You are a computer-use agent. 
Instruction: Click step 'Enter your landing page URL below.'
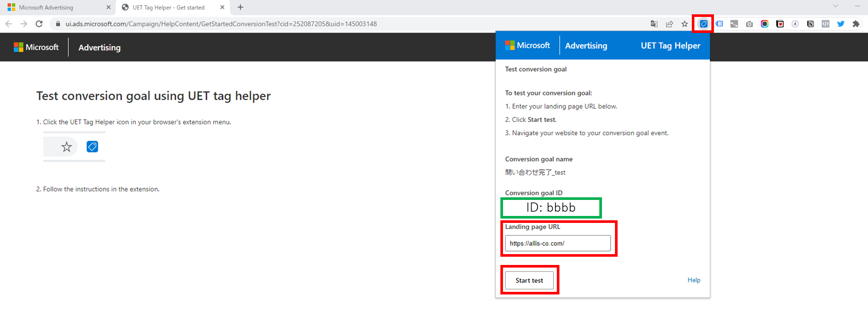[565, 106]
